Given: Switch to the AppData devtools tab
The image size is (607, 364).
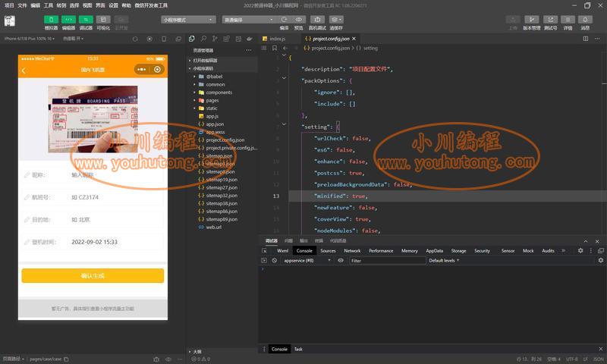Looking at the screenshot, I should (x=434, y=251).
